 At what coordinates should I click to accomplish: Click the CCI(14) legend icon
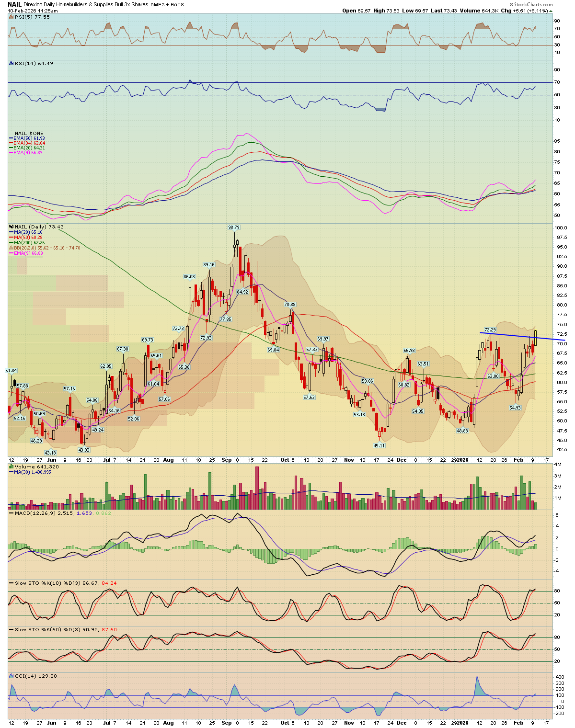11,676
